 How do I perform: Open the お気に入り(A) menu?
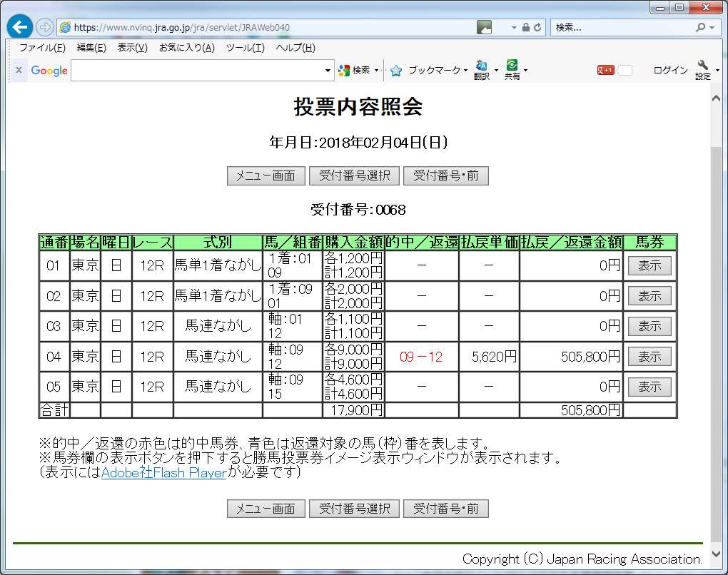coord(187,48)
